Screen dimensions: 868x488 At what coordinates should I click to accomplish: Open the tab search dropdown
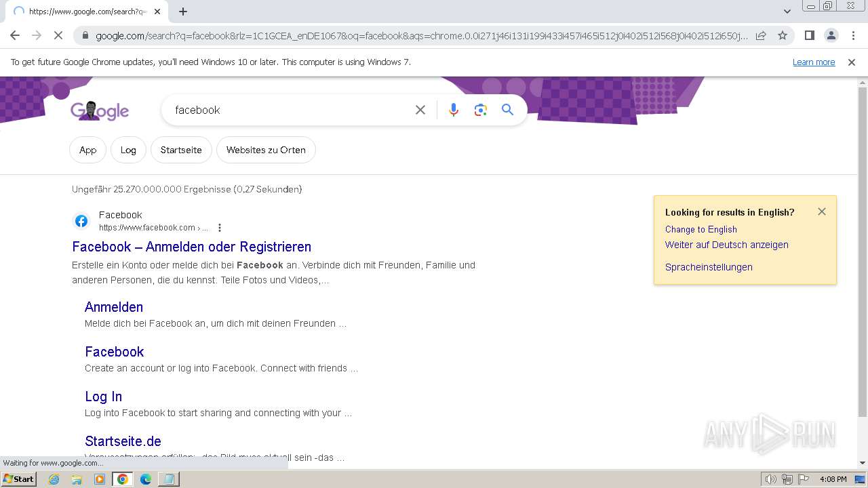pyautogui.click(x=787, y=12)
